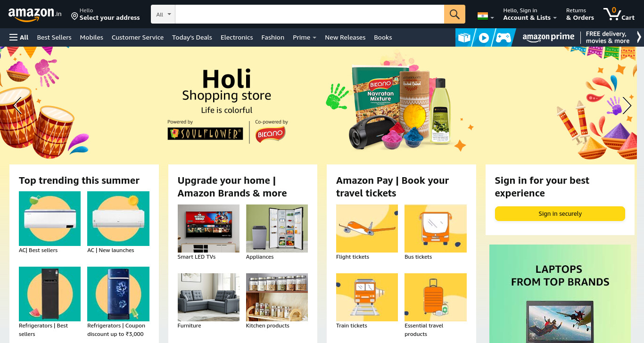Open the India flag language dropdown
644x343 pixels.
pyautogui.click(x=486, y=16)
